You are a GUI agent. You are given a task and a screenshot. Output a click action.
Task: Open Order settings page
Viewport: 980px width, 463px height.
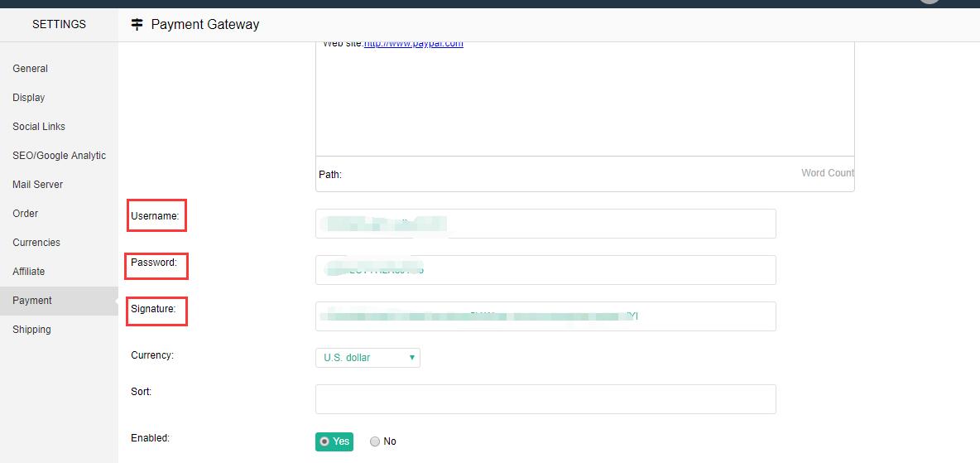pyautogui.click(x=26, y=214)
